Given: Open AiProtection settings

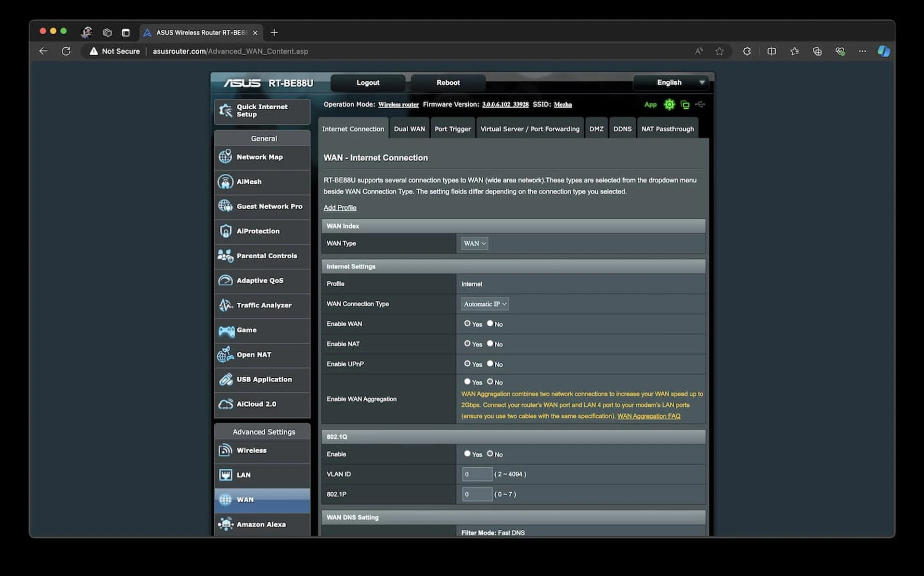Looking at the screenshot, I should click(x=262, y=231).
